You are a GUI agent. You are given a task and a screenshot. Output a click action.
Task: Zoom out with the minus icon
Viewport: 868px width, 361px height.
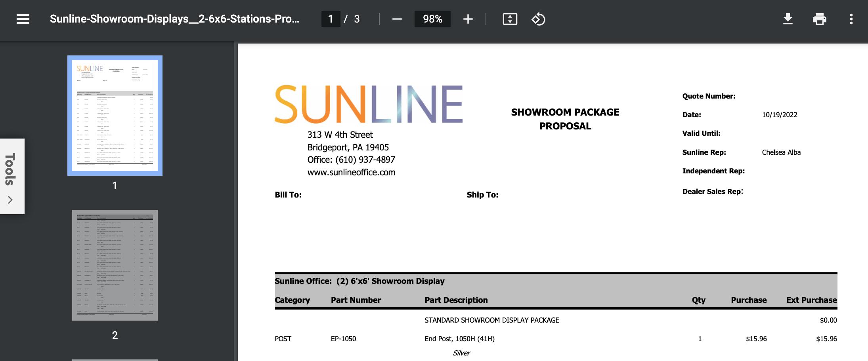click(397, 19)
